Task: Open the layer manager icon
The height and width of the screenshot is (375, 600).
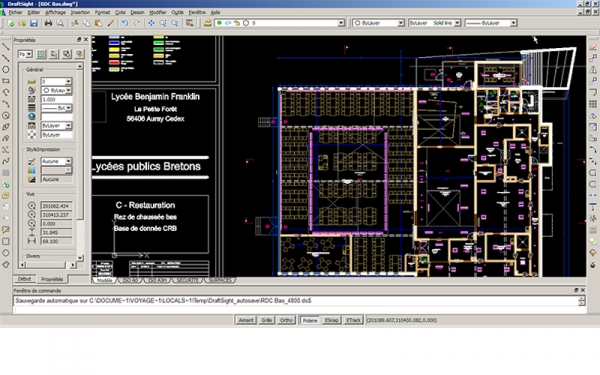Action: [207, 23]
